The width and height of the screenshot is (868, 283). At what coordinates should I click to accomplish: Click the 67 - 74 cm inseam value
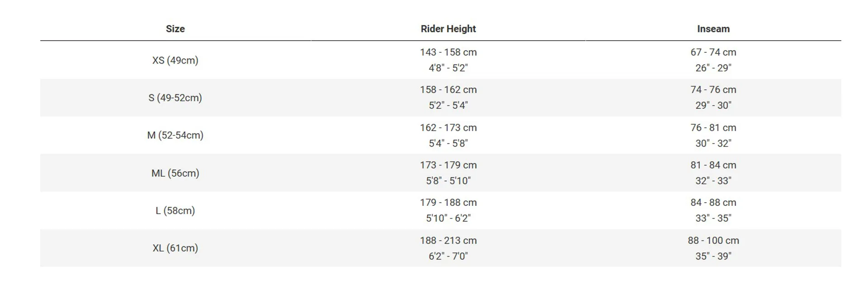pos(713,52)
